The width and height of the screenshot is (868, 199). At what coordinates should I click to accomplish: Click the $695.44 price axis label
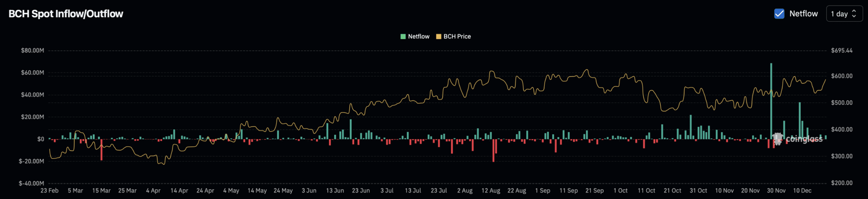tap(842, 51)
